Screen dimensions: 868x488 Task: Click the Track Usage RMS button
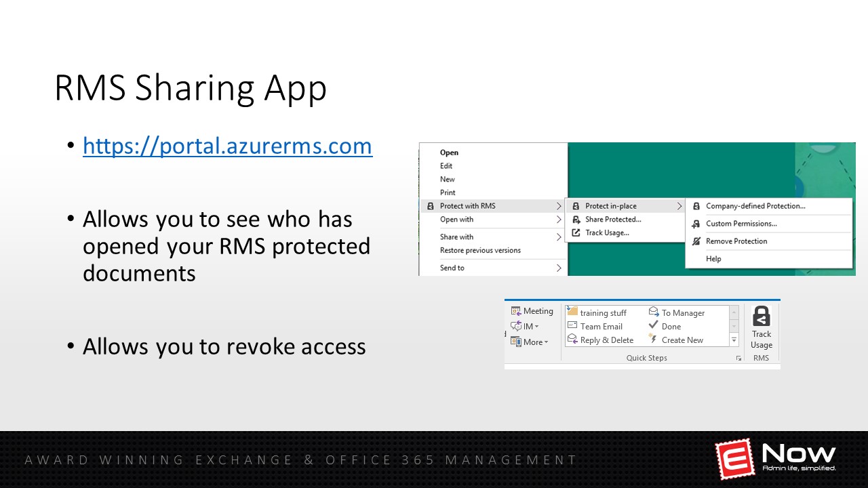coord(762,328)
